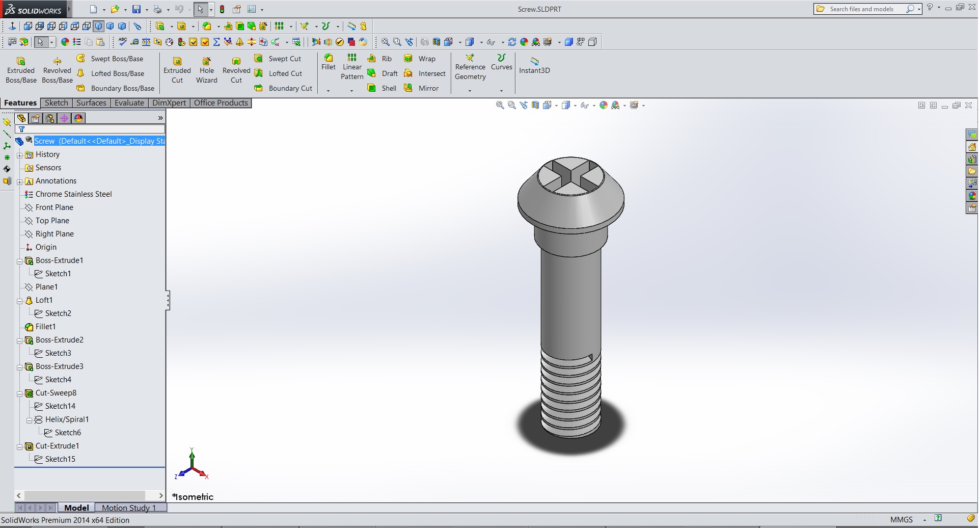Viewport: 980px width, 528px height.
Task: Click the Swept Cut tool
Action: coord(278,59)
